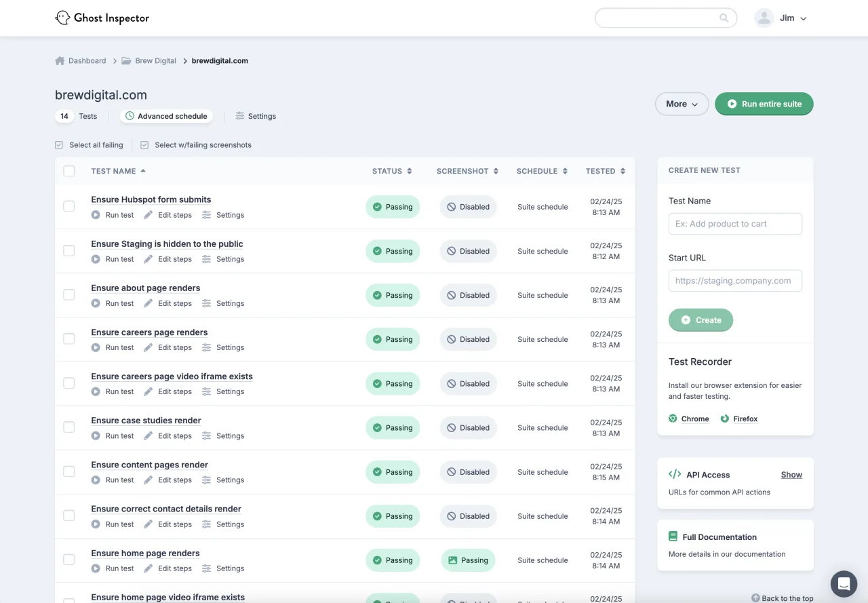Image resolution: width=868 pixels, height=603 pixels.
Task: Open the Ensure content pages render test
Action: click(149, 465)
